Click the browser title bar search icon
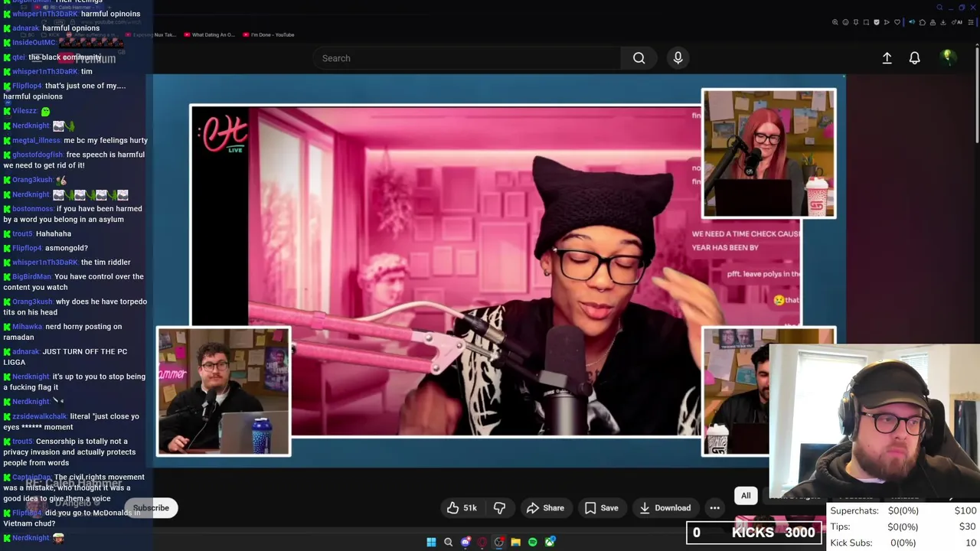This screenshot has width=980, height=551. pos(939,8)
